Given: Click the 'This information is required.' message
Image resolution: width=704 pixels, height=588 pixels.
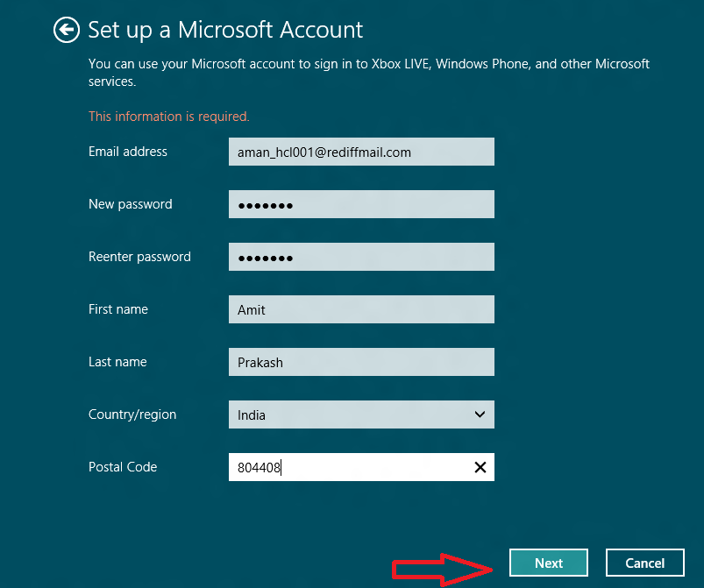Looking at the screenshot, I should 169,117.
